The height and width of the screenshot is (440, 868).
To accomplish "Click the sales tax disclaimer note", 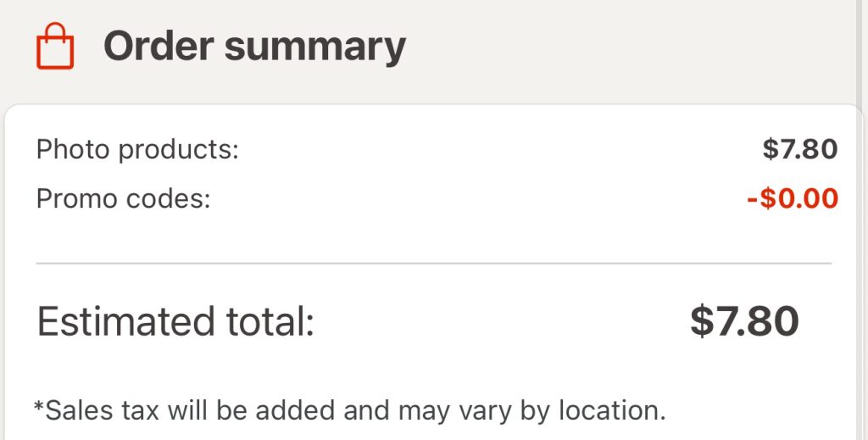I will click(349, 411).
